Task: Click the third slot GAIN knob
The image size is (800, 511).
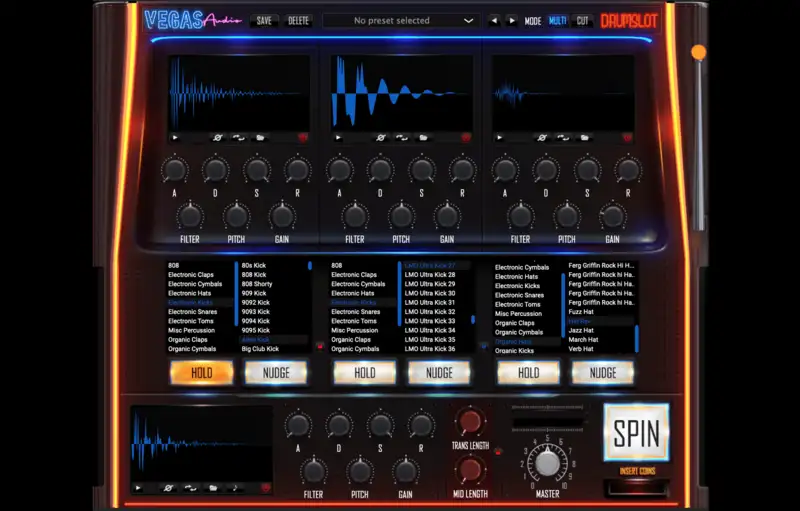Action: pyautogui.click(x=613, y=217)
